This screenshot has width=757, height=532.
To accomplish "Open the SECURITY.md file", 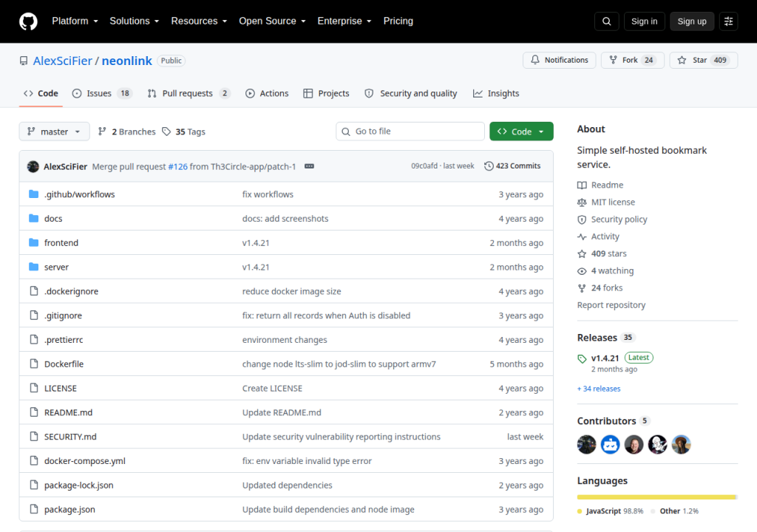I will [70, 437].
